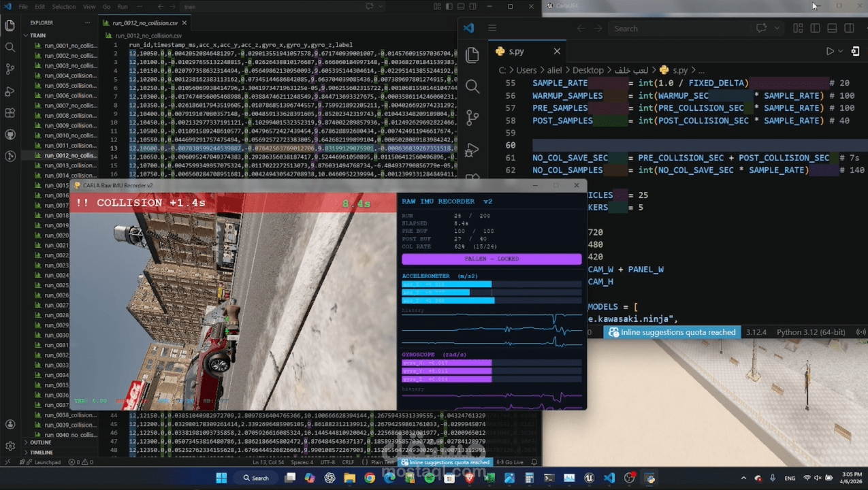The width and height of the screenshot is (868, 490).
Task: Open View menu
Action: coord(89,6)
